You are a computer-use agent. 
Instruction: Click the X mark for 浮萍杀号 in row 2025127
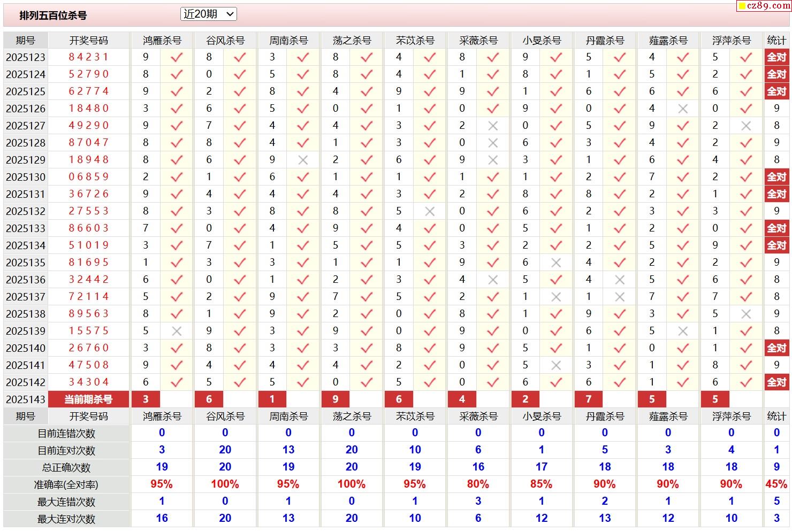(746, 126)
